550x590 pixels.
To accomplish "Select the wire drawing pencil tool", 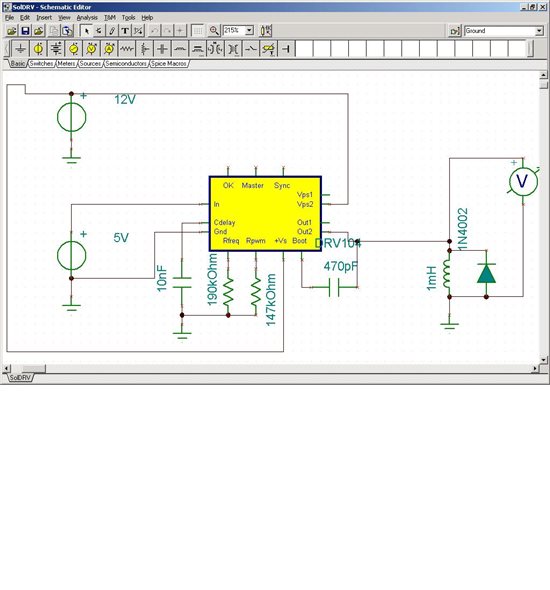I will click(x=112, y=30).
